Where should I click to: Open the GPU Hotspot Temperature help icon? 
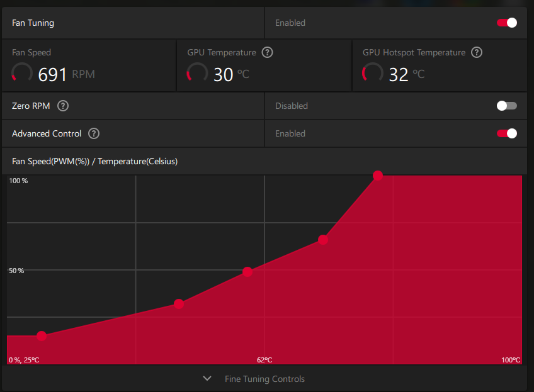[477, 52]
